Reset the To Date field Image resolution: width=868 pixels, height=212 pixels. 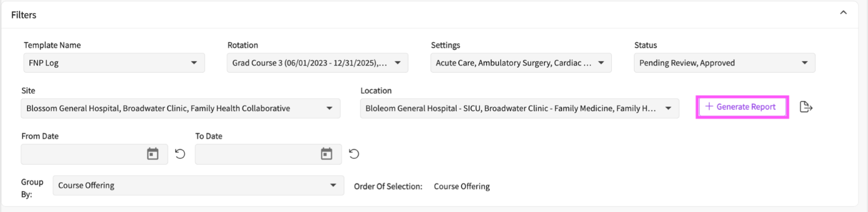pos(354,154)
